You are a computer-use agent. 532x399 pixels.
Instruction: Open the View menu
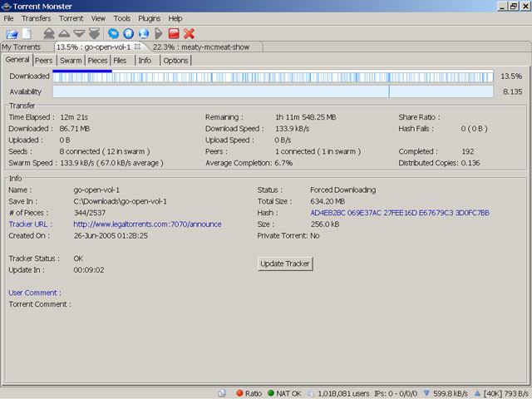click(98, 18)
